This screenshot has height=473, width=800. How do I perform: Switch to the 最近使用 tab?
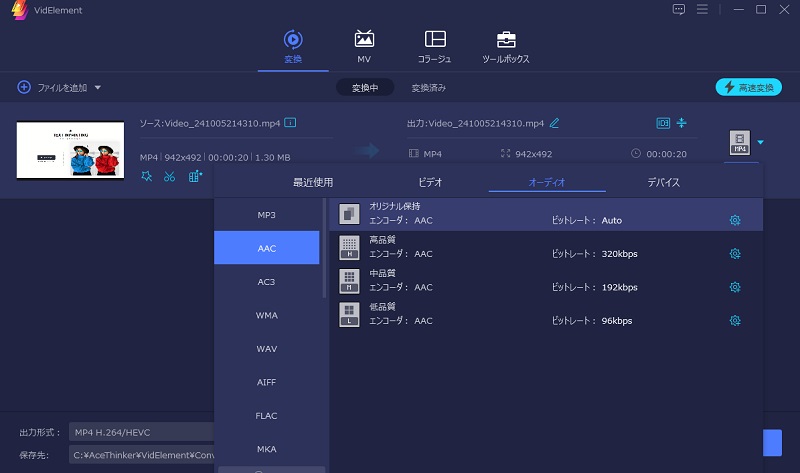pos(313,182)
